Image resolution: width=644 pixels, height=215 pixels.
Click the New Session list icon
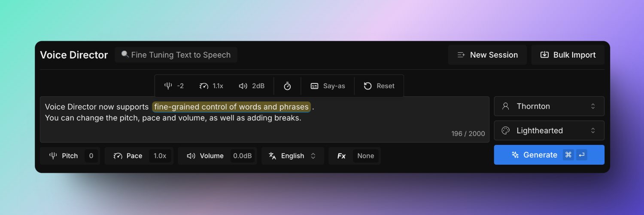pyautogui.click(x=461, y=55)
